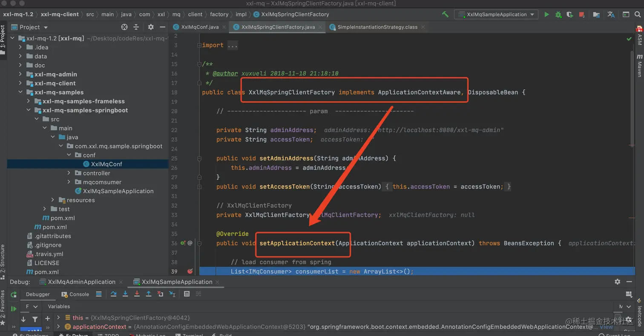Collapse the setAdminAddress method fold marker
The image size is (644, 336).
tap(199, 158)
